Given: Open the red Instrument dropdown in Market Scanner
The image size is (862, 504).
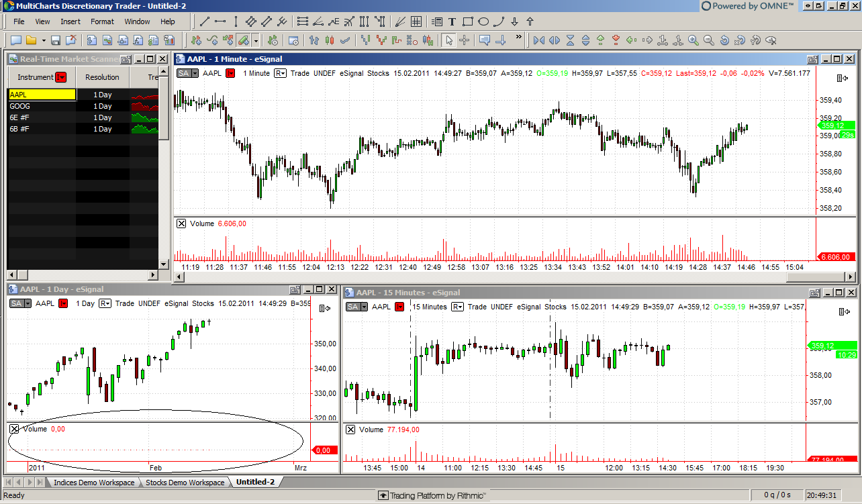Looking at the screenshot, I should click(61, 77).
